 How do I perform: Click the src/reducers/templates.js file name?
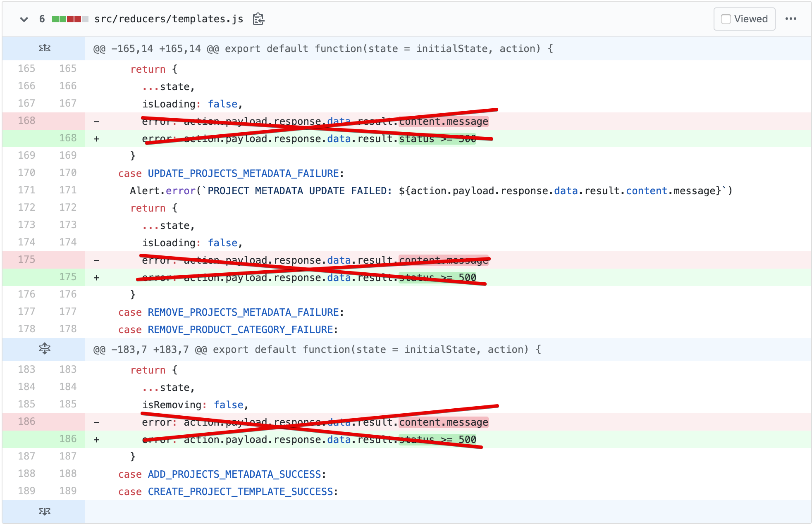click(169, 19)
